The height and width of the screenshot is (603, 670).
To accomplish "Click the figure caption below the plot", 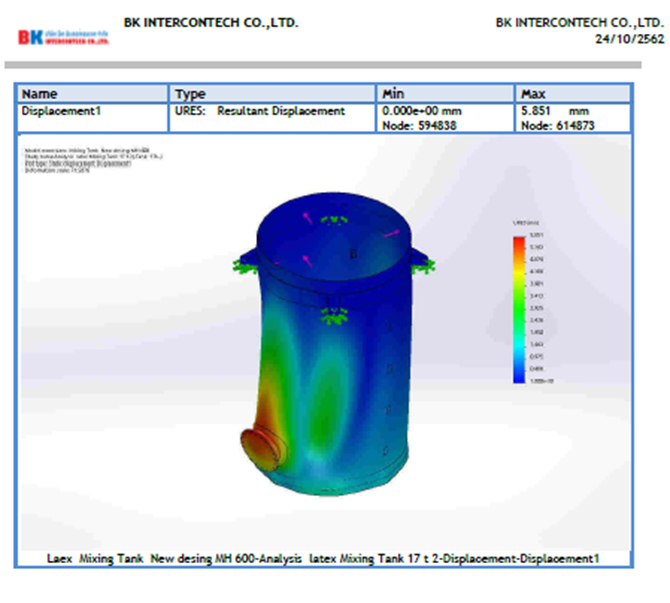I will coord(326,558).
